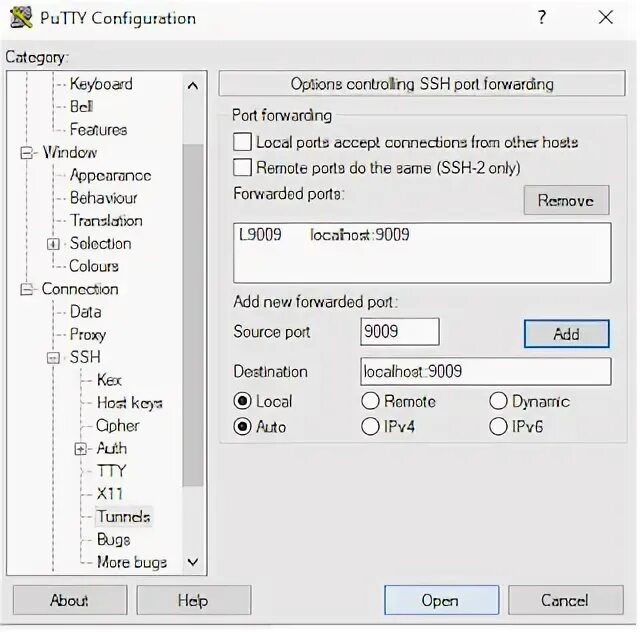This screenshot has height=632, width=640.
Task: Click the Remove forwarded port button
Action: (566, 200)
